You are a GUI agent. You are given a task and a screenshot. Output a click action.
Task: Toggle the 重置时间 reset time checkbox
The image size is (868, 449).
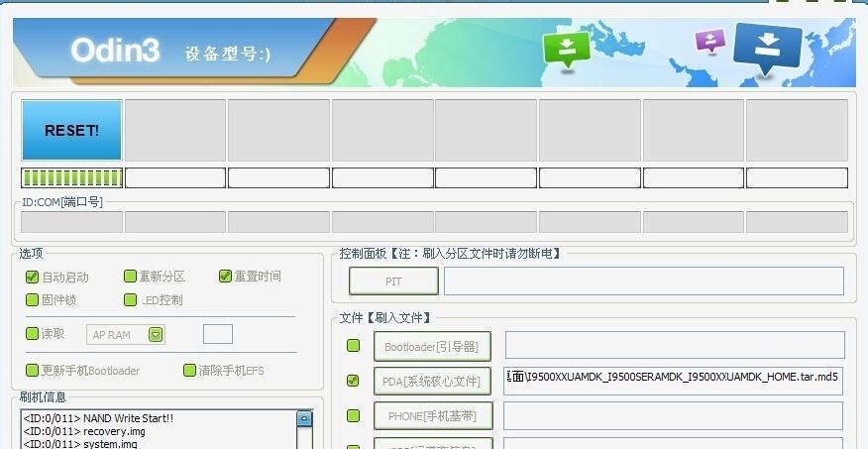pos(225,276)
